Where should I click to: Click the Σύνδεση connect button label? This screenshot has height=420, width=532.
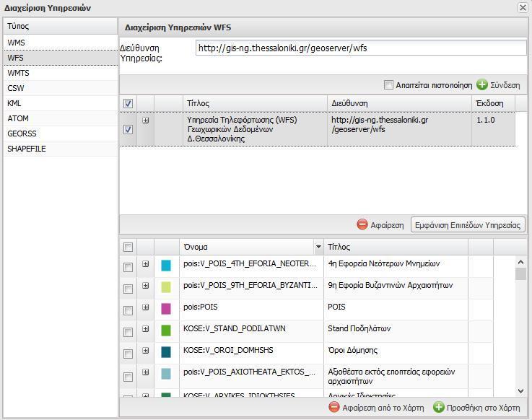pyautogui.click(x=505, y=85)
